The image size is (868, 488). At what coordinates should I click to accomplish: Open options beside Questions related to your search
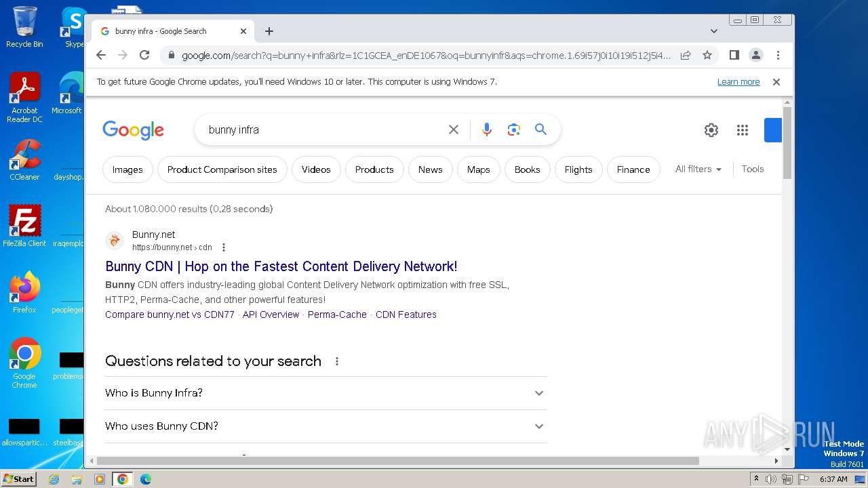pos(337,361)
